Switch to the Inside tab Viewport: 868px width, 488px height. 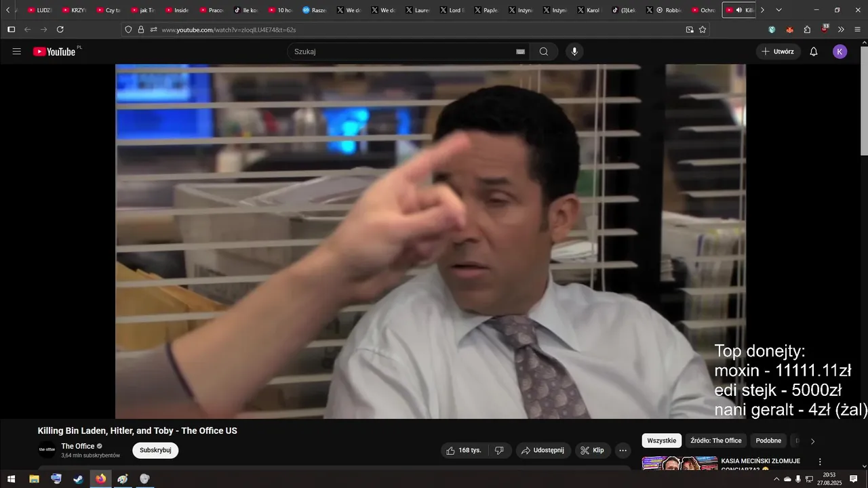tap(177, 10)
